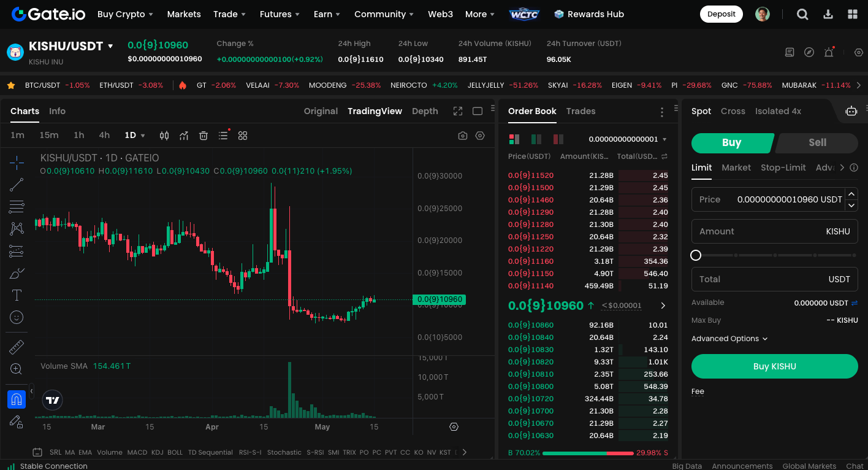Switch to Cross margin tab
The image size is (868, 470).
pyautogui.click(x=733, y=111)
